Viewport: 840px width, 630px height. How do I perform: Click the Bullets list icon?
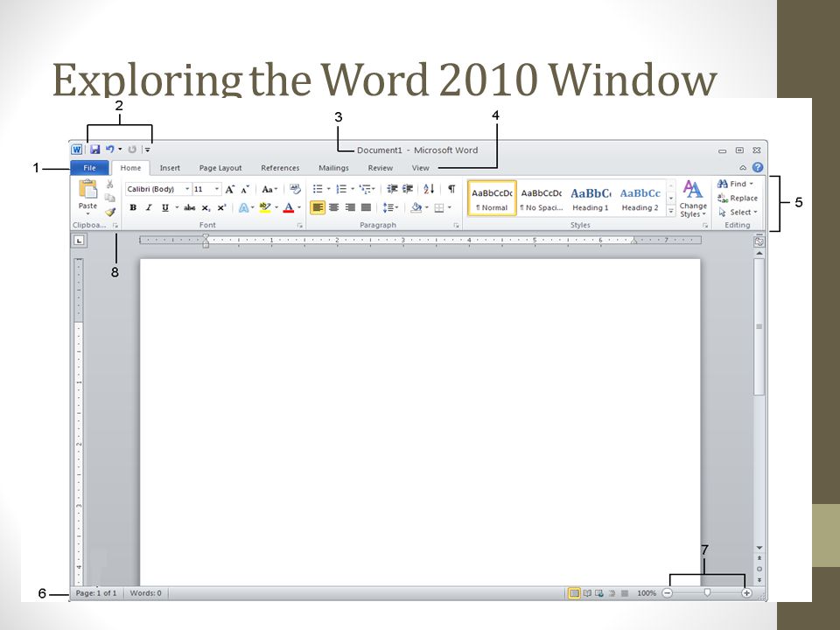(318, 189)
